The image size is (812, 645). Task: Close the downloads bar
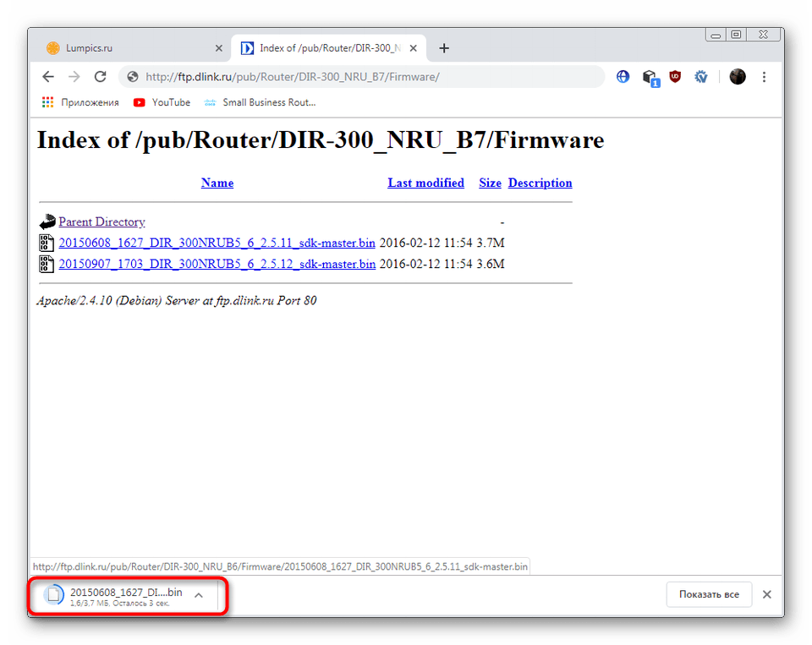[x=767, y=594]
